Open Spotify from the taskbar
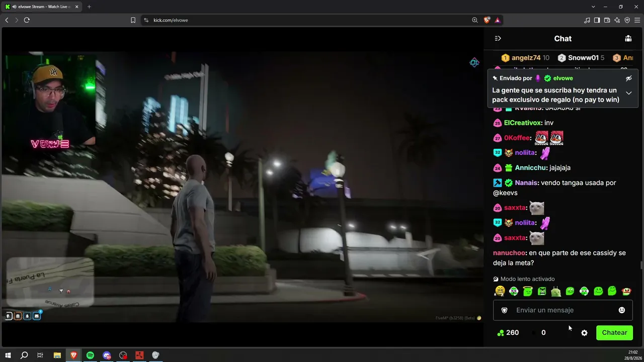Viewport: 644px width, 362px height. [90, 355]
